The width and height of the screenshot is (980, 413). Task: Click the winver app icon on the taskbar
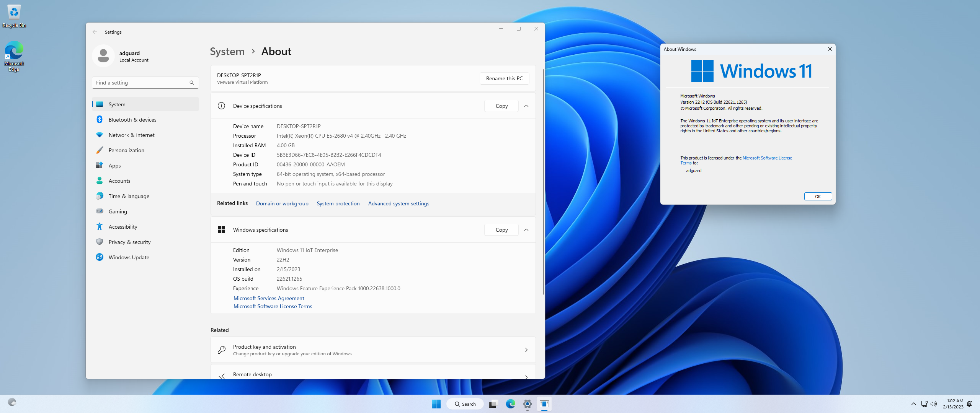[x=544, y=404]
